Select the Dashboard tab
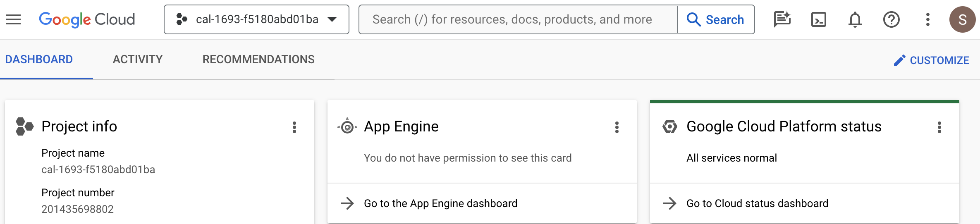 coord(39,60)
